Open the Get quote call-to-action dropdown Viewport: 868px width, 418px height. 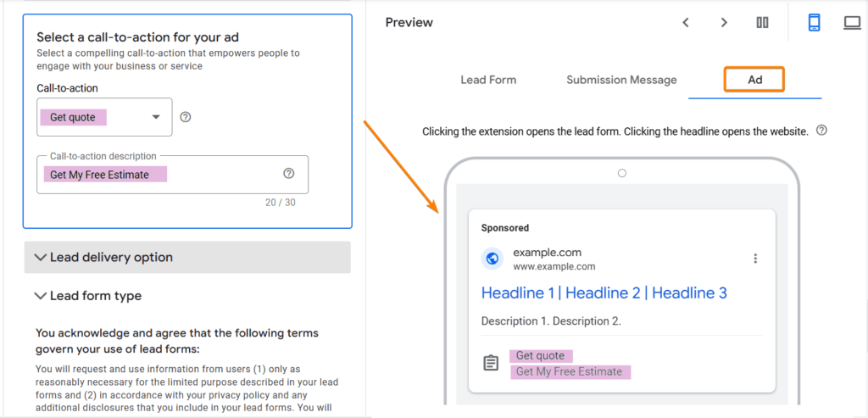[x=104, y=117]
